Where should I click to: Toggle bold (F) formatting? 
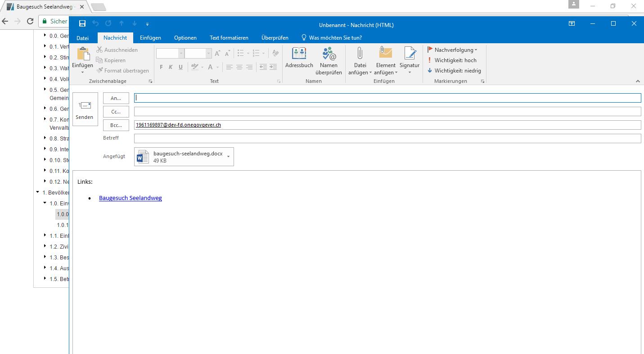click(x=161, y=67)
